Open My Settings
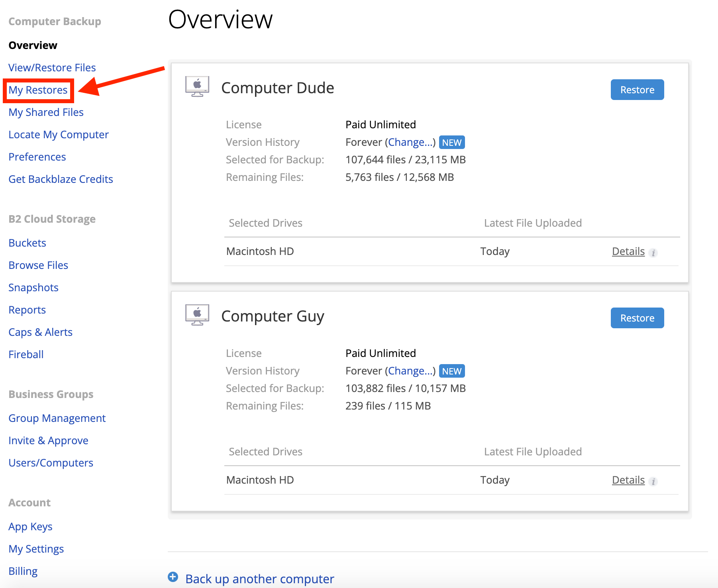 coord(36,549)
